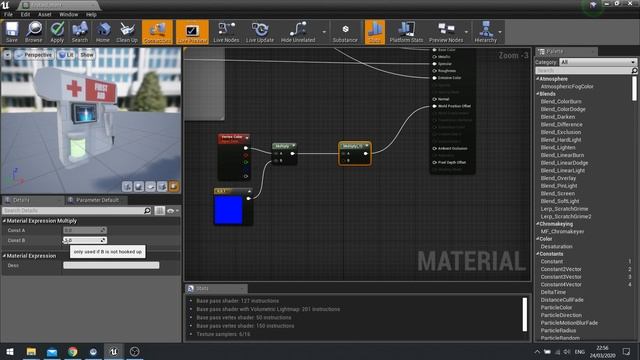640x360 pixels.
Task: Run Clean Up on the graph
Action: 127,32
